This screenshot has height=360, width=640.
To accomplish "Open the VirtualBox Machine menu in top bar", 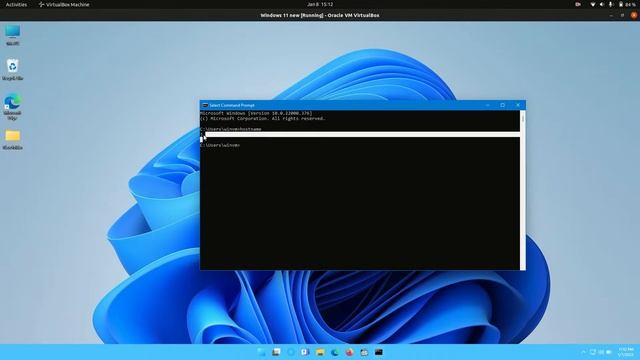I will pos(64,4).
